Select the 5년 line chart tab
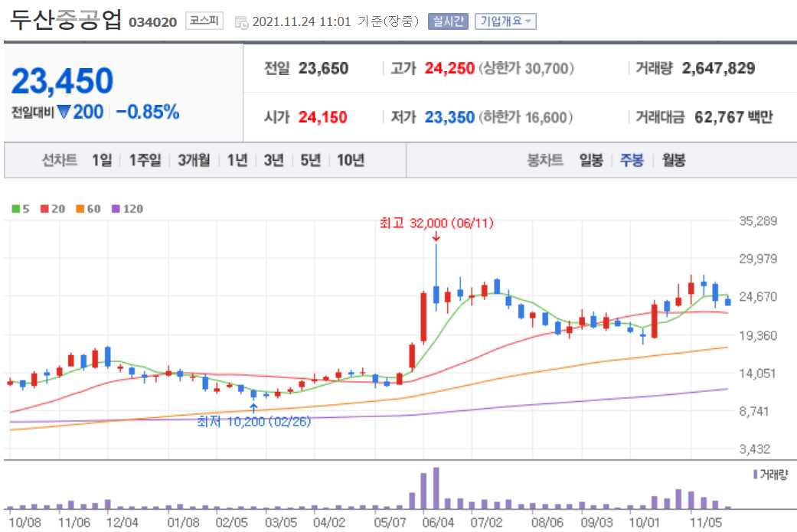 point(310,161)
